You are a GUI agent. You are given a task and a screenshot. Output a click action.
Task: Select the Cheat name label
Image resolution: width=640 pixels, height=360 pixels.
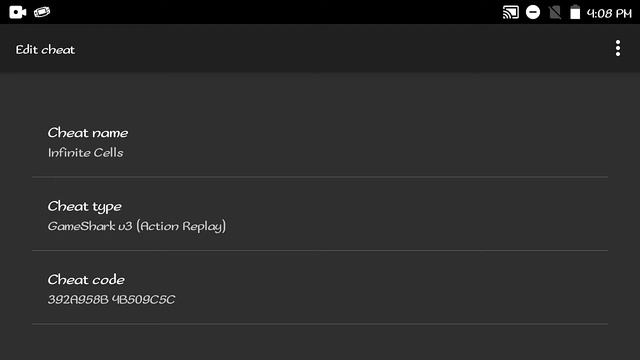click(88, 133)
